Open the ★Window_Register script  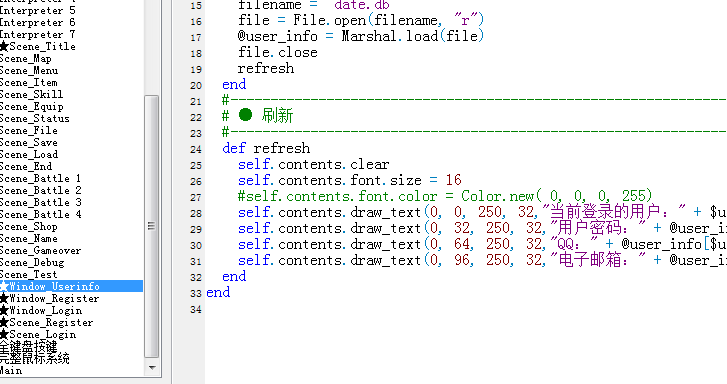click(x=50, y=299)
